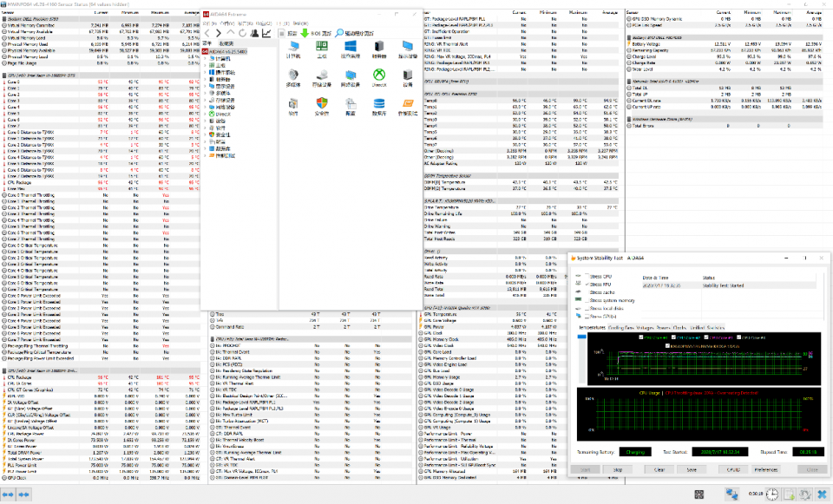833x504 pixels.
Task: Click the Up arrow in the AIDA64 toolbar
Action: (x=231, y=33)
